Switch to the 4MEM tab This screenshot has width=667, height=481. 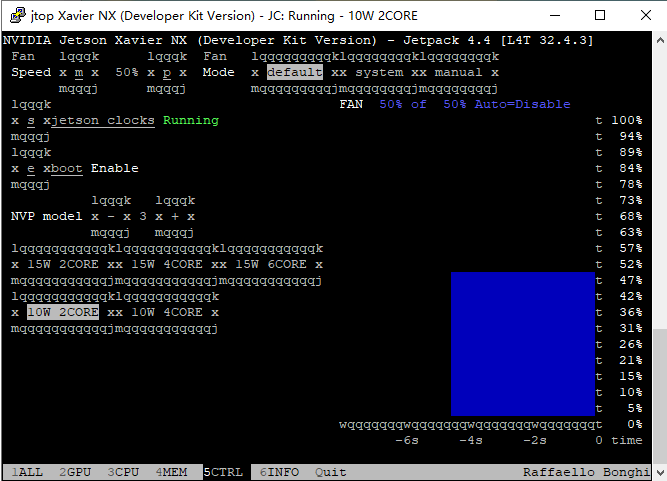tap(171, 472)
